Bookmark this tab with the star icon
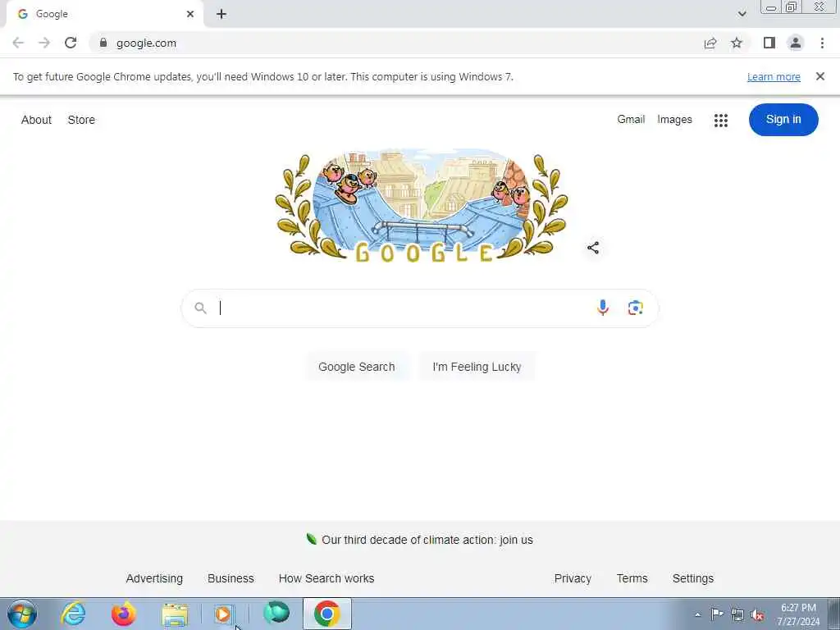The width and height of the screenshot is (840, 630). pos(737,43)
